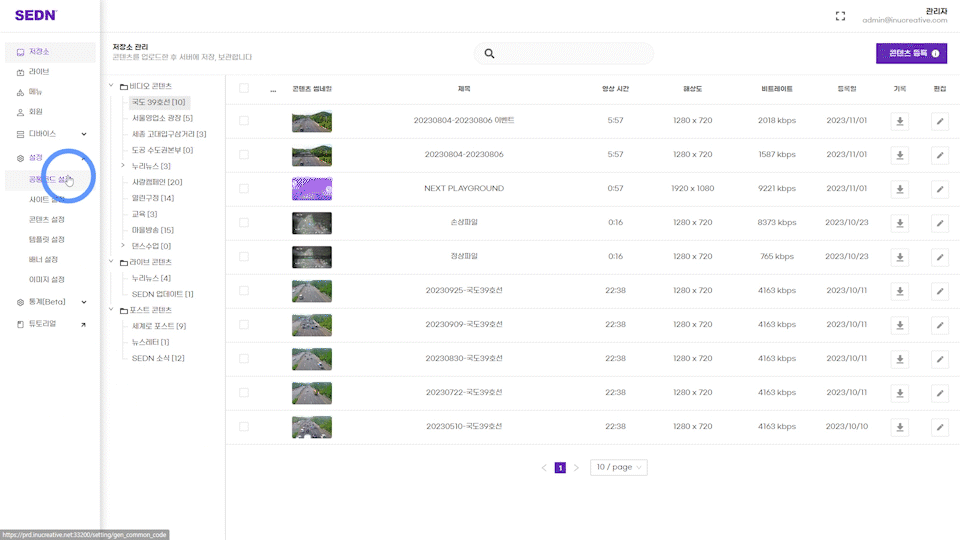Download the 20230804-20230806 이벤트 video
Viewport: 960px width, 540px height.
tap(899, 121)
